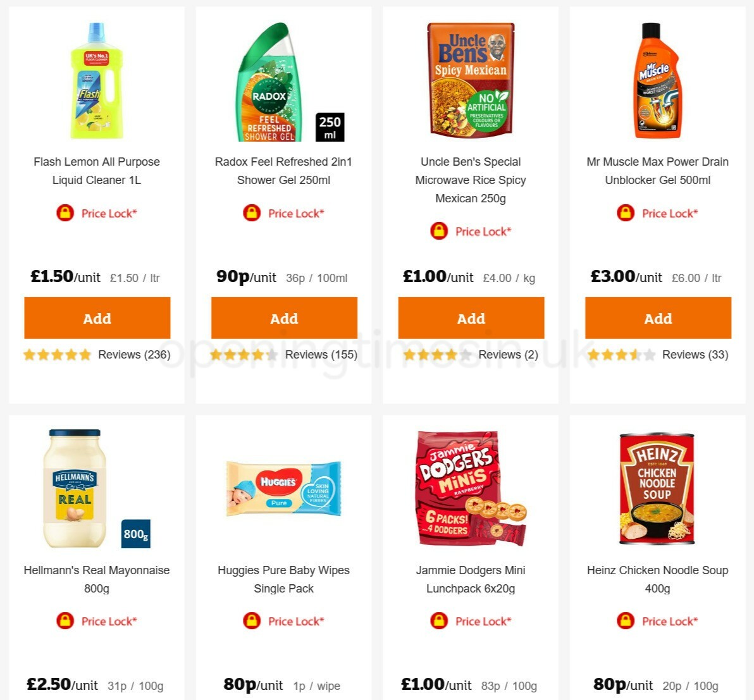Click the Price Lock padlock icon on Mr Muscle gel

pyautogui.click(x=626, y=213)
